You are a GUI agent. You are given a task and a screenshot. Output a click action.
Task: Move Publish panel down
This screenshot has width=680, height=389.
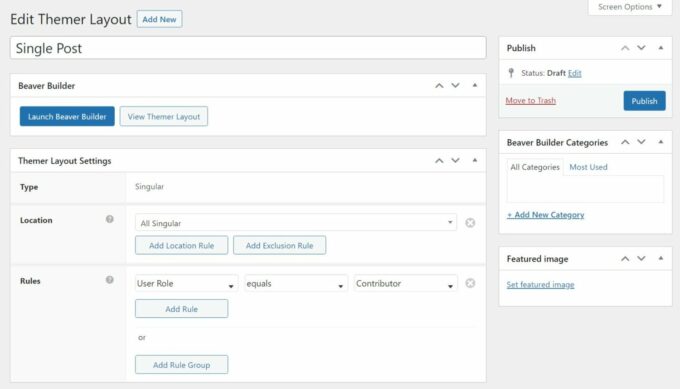point(641,48)
